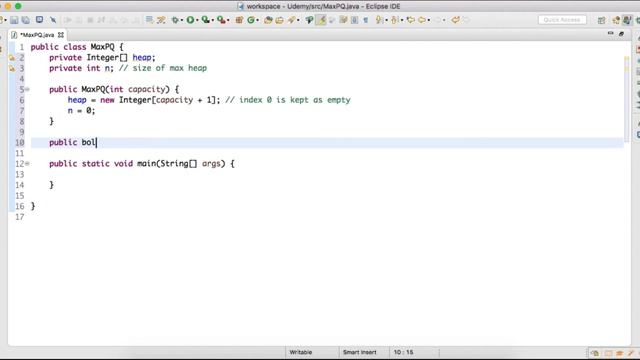Collapse the MaxPQ constructor fold marker
Image resolution: width=640 pixels, height=360 pixels.
[x=27, y=89]
